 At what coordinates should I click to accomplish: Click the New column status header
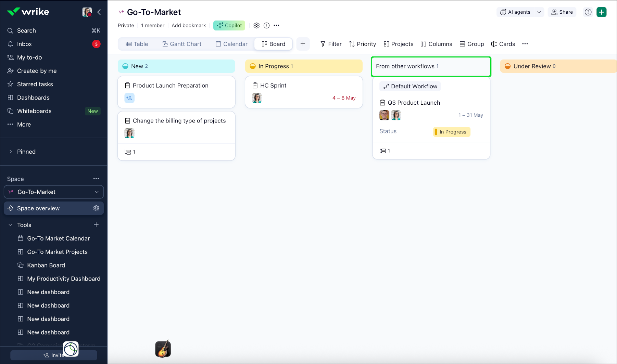[x=176, y=66]
